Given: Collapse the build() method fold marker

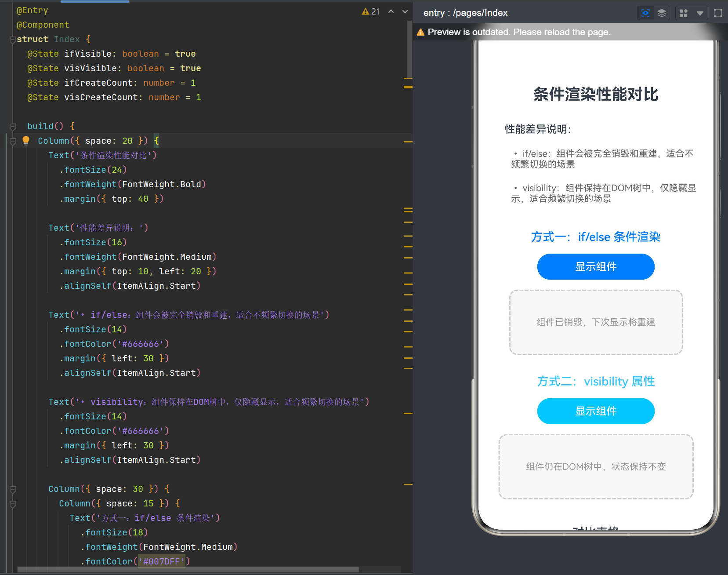Looking at the screenshot, I should (x=12, y=127).
